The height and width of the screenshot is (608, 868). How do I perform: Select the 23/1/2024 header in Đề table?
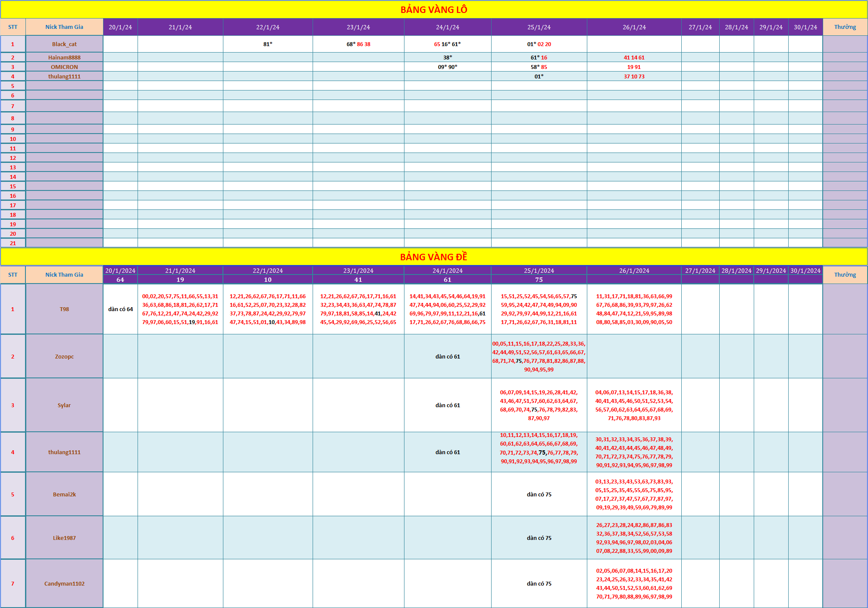tap(358, 271)
